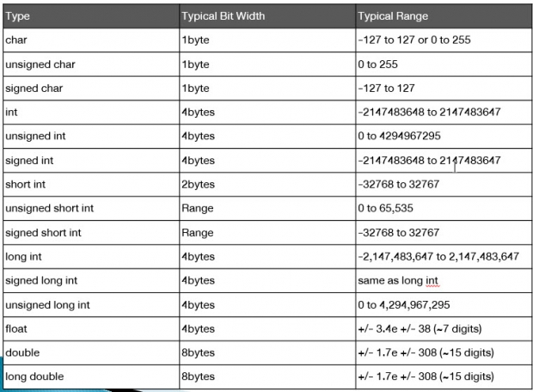Viewport: 533px width, 392px height.
Task: Select the 'signed short int' type cell
Action: (x=91, y=233)
